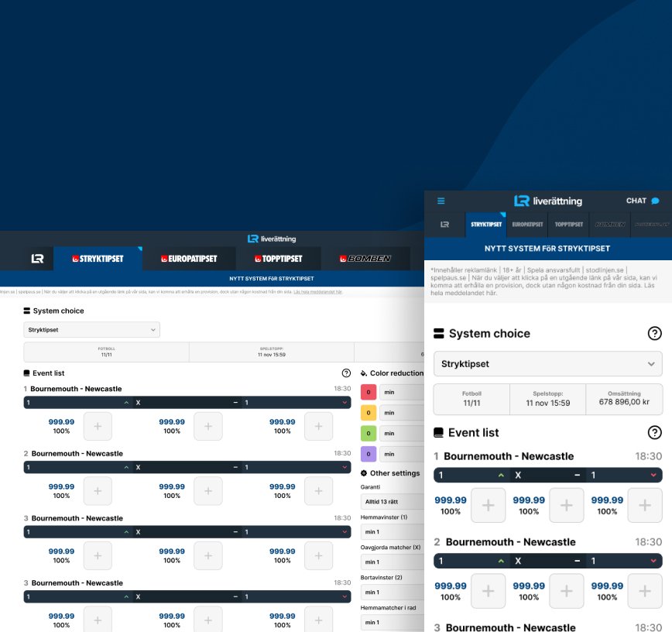
Task: Click 'Nytt system för Stryktipset' banner in mobile view
Action: (547, 249)
